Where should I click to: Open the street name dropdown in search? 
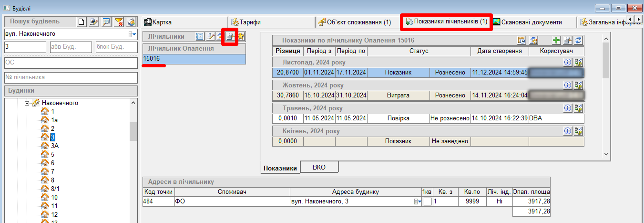(x=131, y=34)
